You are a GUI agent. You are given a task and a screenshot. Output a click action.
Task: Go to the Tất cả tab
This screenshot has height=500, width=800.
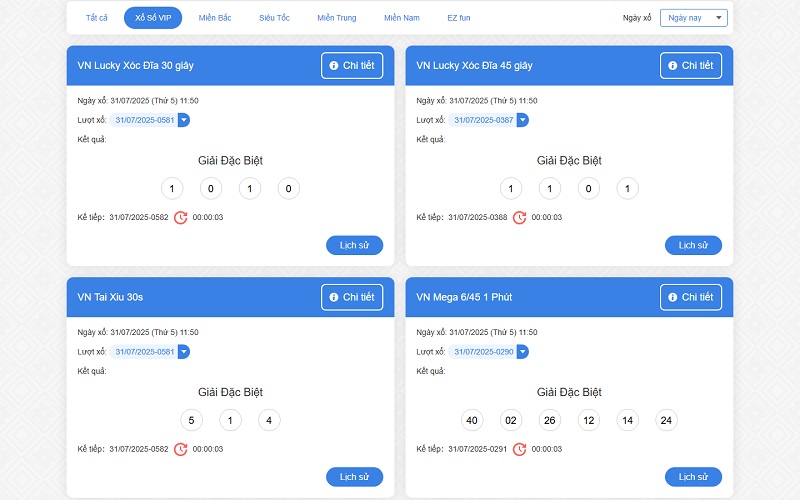[x=97, y=18]
